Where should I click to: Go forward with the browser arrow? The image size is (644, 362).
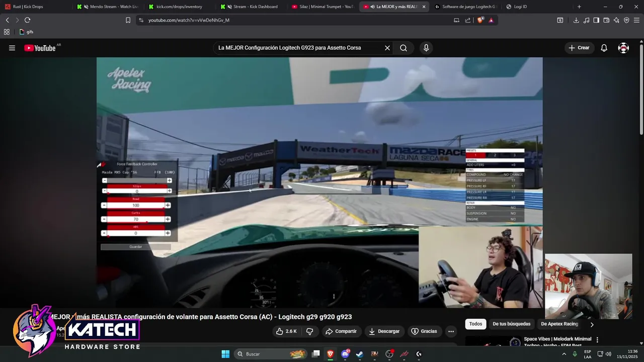tap(17, 20)
